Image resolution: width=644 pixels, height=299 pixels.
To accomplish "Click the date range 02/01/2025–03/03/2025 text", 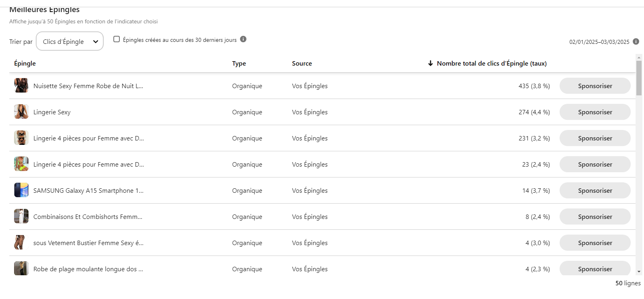I will (599, 42).
